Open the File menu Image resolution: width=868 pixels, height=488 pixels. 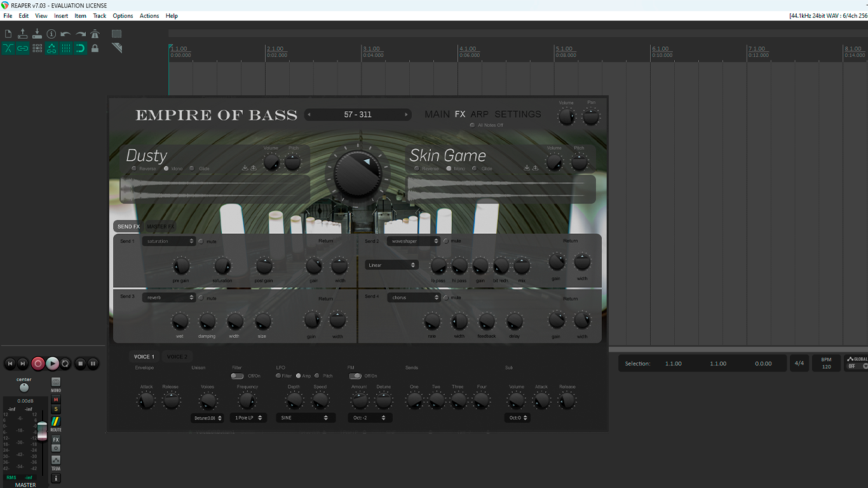[x=8, y=16]
